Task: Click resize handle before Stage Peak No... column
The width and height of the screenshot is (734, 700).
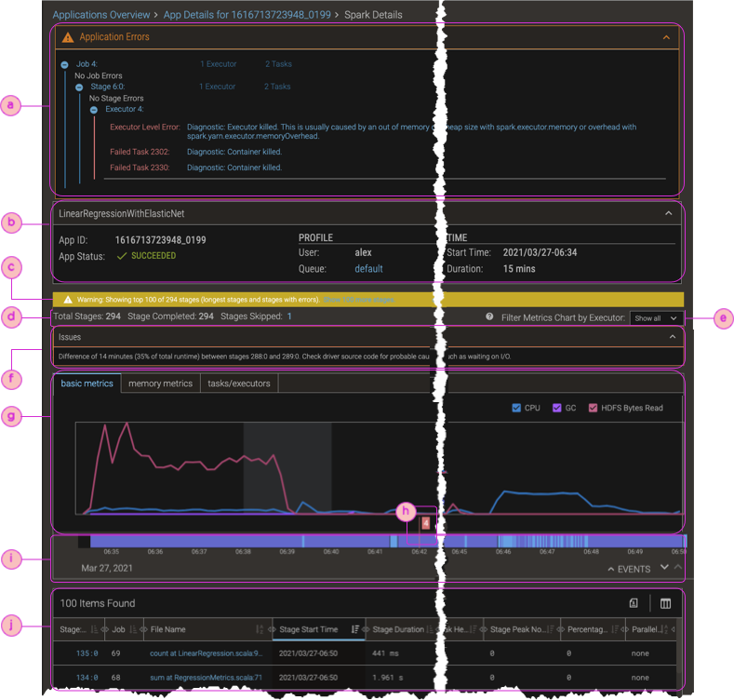Action: point(483,629)
